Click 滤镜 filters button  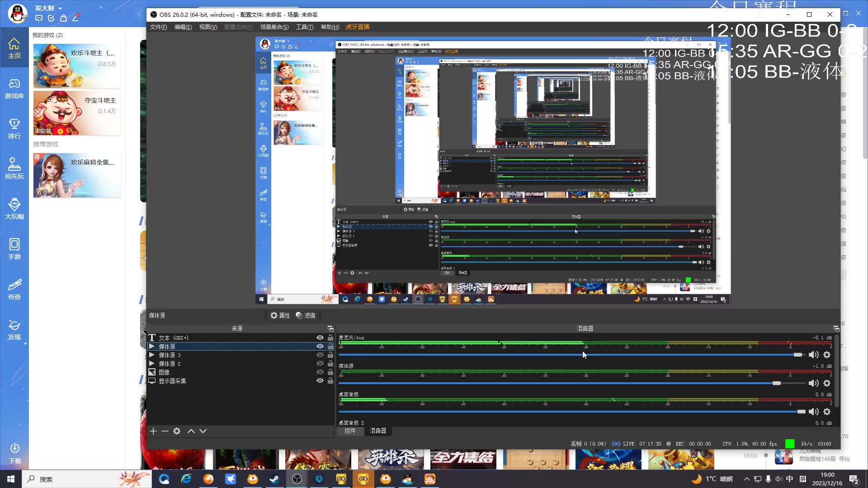tap(306, 315)
